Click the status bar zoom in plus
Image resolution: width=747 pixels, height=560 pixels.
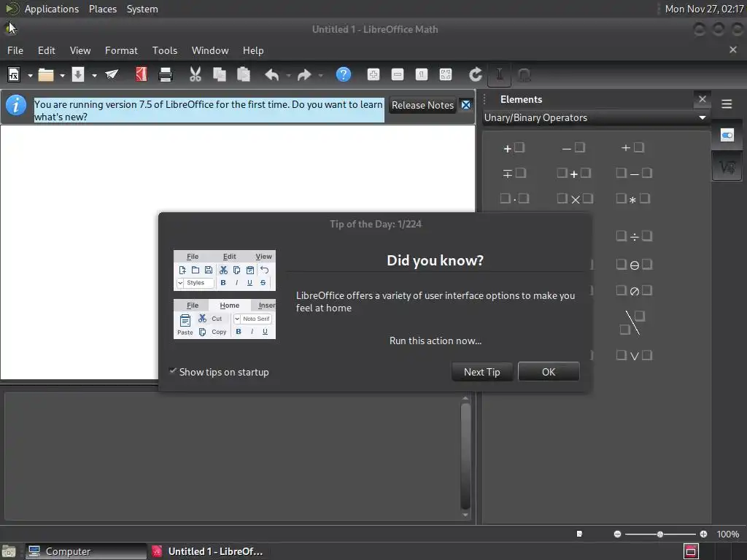pyautogui.click(x=703, y=534)
